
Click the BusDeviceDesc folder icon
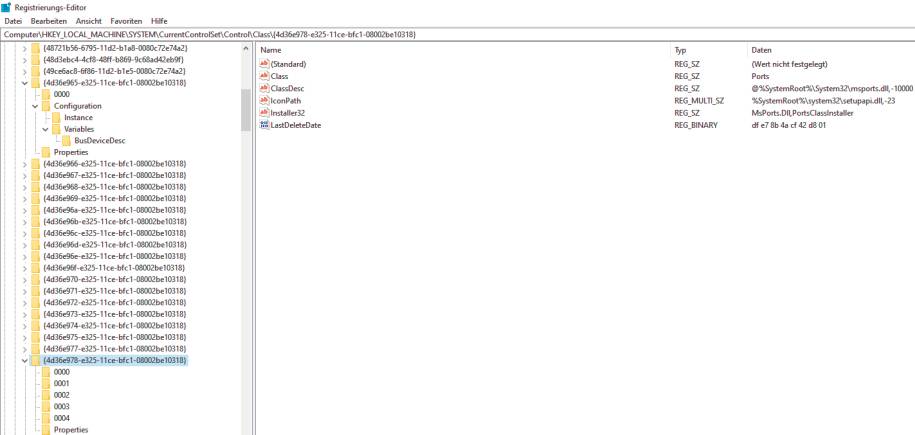[x=67, y=141]
